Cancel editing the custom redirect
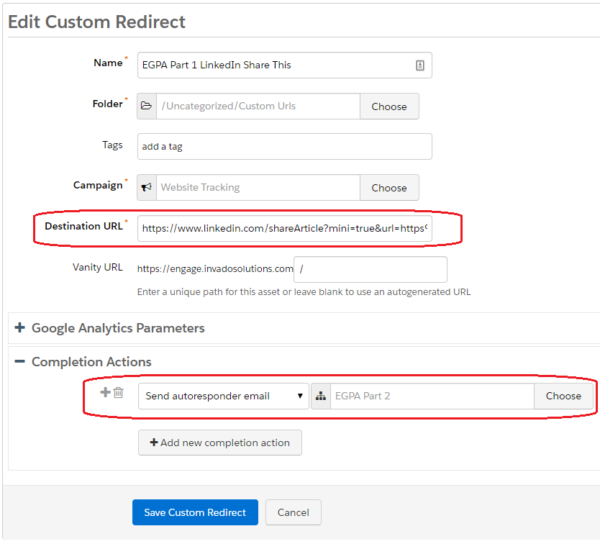The image size is (600, 544). [x=293, y=512]
